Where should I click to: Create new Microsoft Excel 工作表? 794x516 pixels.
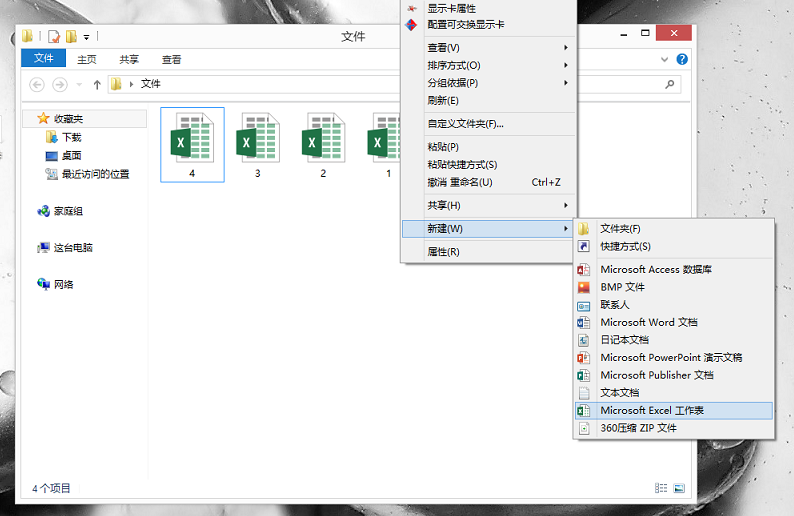(674, 411)
